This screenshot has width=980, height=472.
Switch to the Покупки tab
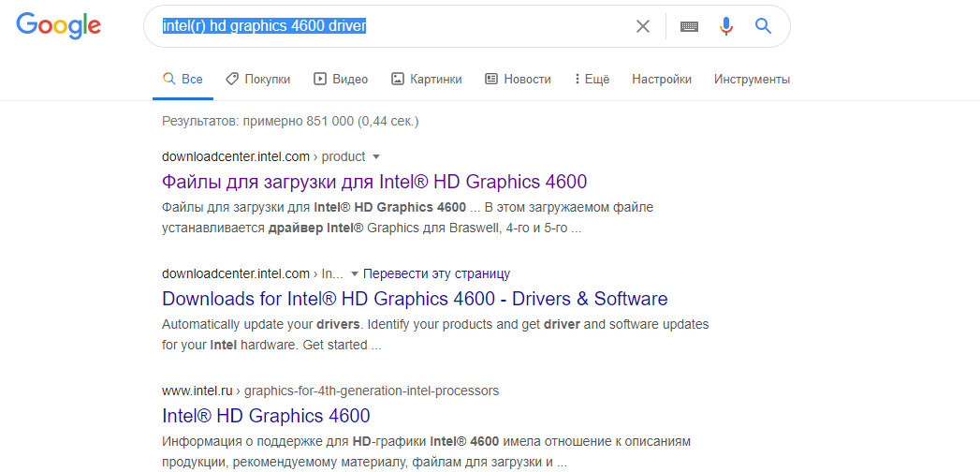(x=258, y=80)
